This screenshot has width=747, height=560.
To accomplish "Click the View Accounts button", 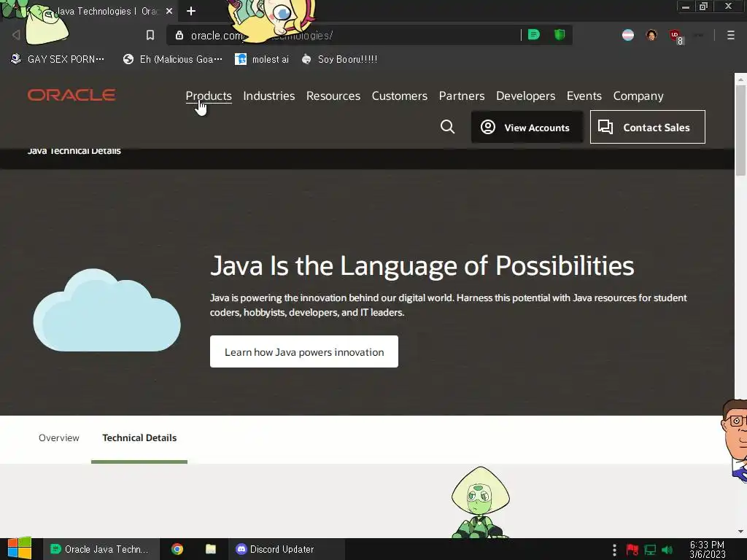I will (527, 127).
